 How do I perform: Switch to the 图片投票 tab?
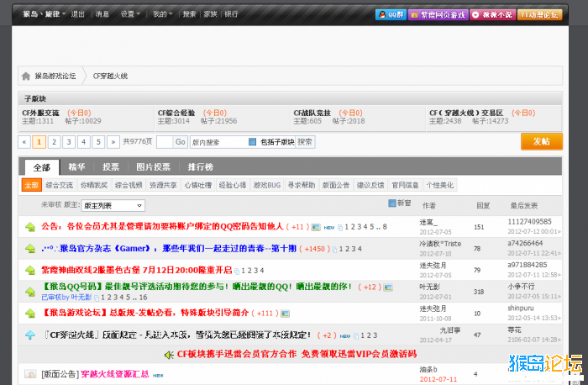153,167
